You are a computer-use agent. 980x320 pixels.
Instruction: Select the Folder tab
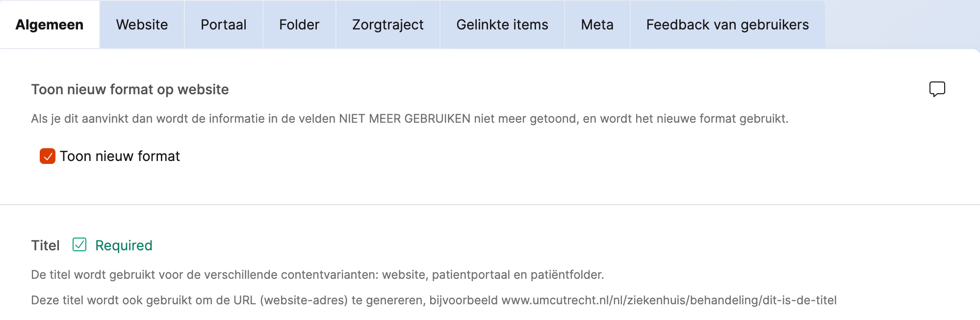299,25
